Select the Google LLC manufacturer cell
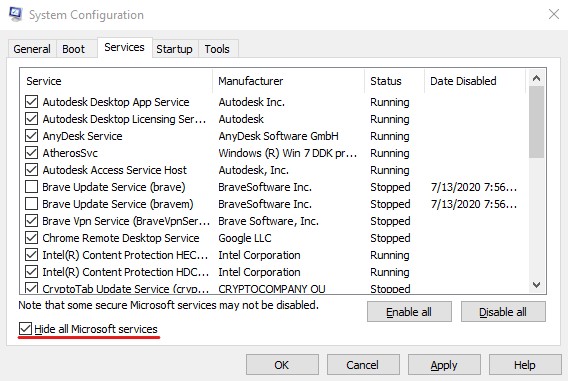Image resolution: width=568 pixels, height=381 pixels. pyautogui.click(x=245, y=238)
